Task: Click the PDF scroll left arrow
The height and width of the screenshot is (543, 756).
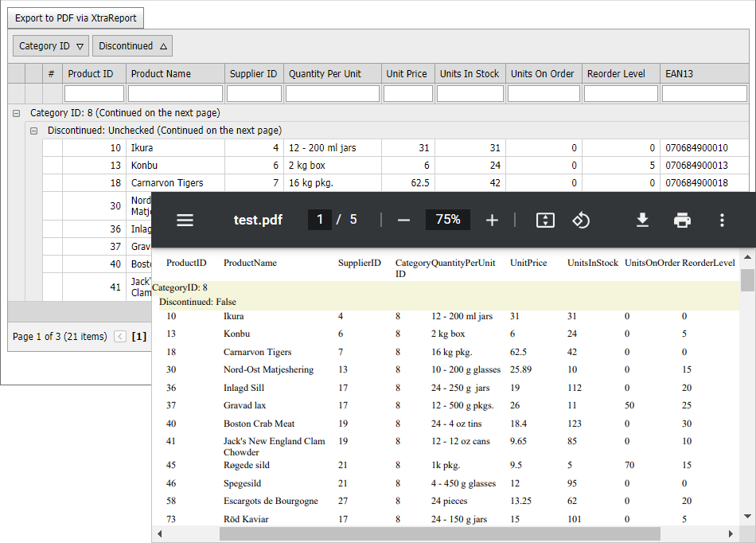Action: pyautogui.click(x=160, y=533)
